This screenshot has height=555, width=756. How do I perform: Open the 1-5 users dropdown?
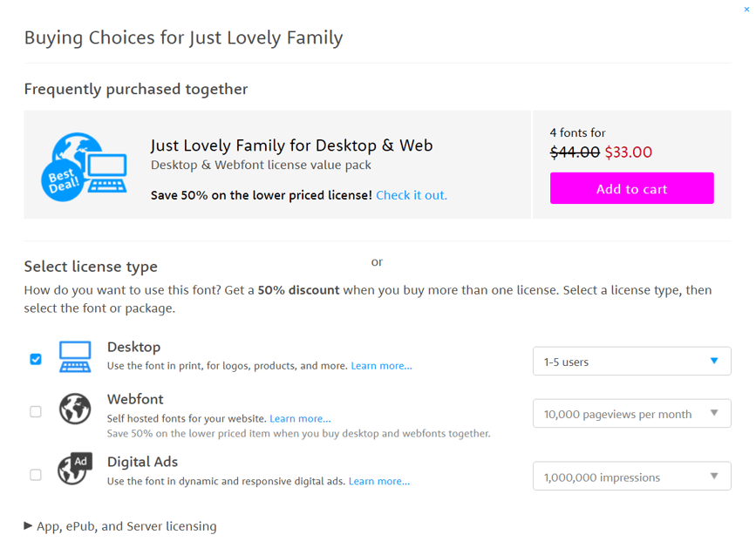(x=631, y=362)
